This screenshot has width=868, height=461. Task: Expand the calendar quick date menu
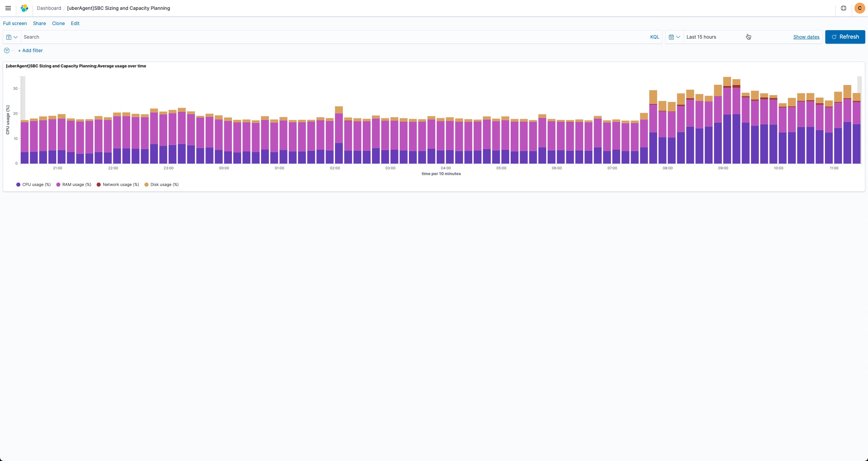click(674, 37)
